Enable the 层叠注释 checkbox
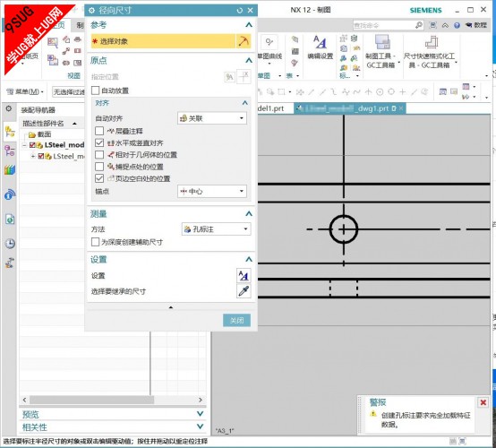 point(99,131)
